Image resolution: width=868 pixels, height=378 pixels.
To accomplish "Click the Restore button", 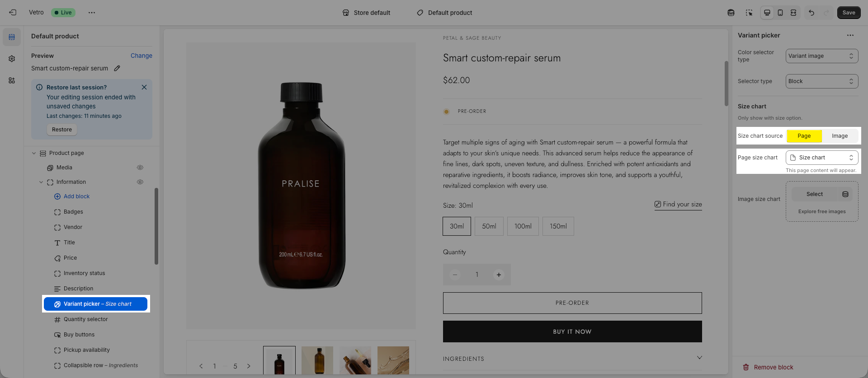I will [62, 130].
